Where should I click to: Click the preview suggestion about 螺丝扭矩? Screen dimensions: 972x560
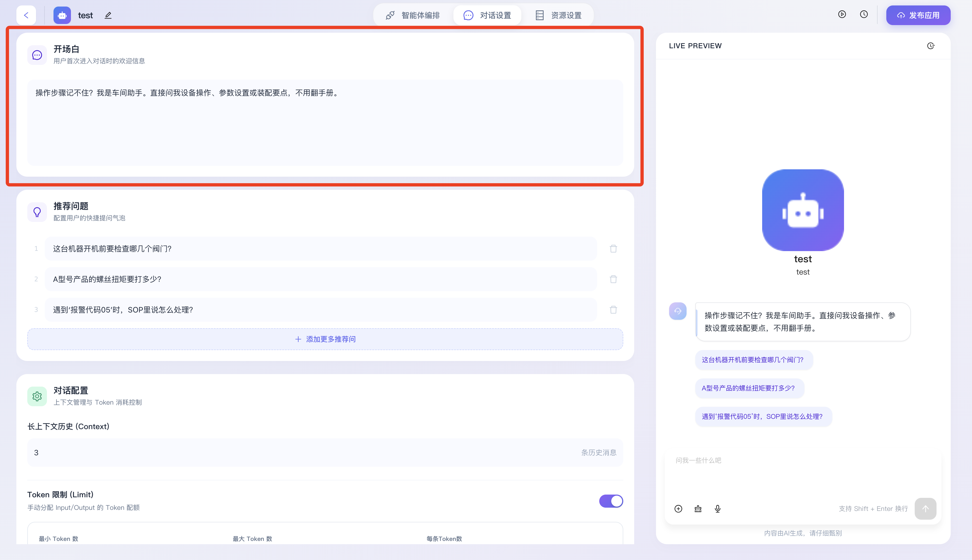[748, 388]
